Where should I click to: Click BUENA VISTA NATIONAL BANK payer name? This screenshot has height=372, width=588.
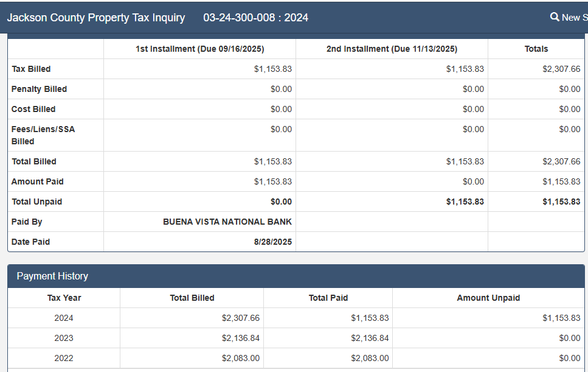227,222
